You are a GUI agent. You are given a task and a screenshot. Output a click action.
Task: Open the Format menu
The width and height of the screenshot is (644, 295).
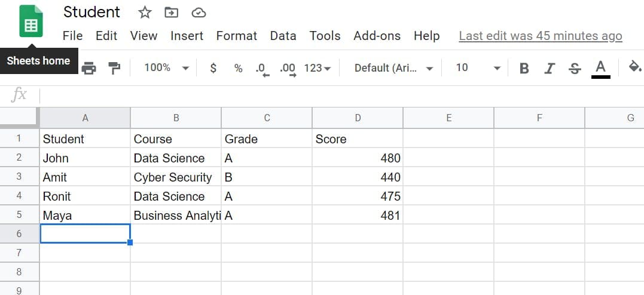coord(236,36)
